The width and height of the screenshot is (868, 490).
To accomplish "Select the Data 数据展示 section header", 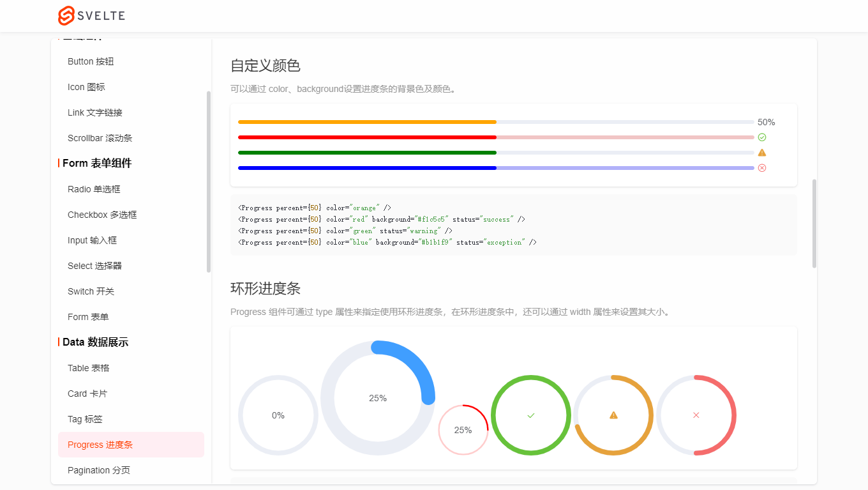I will tap(94, 342).
